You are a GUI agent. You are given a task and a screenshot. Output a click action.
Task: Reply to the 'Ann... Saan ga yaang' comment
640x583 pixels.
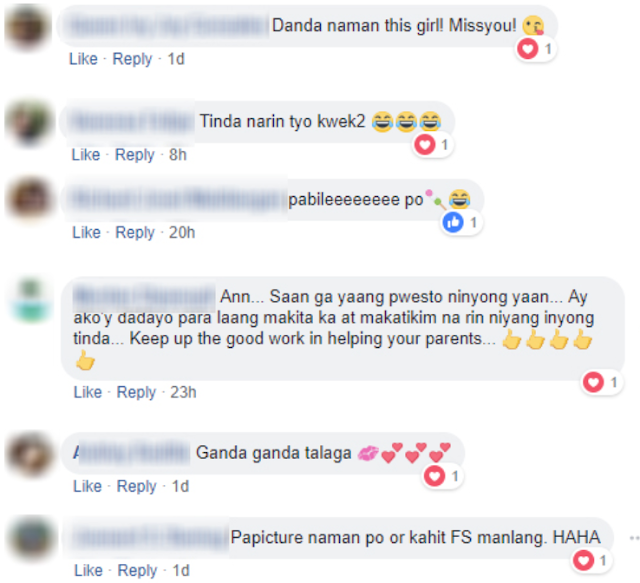click(x=136, y=392)
